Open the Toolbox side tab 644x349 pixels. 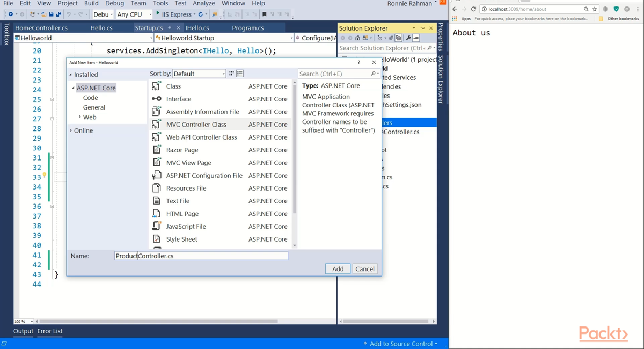click(6, 34)
